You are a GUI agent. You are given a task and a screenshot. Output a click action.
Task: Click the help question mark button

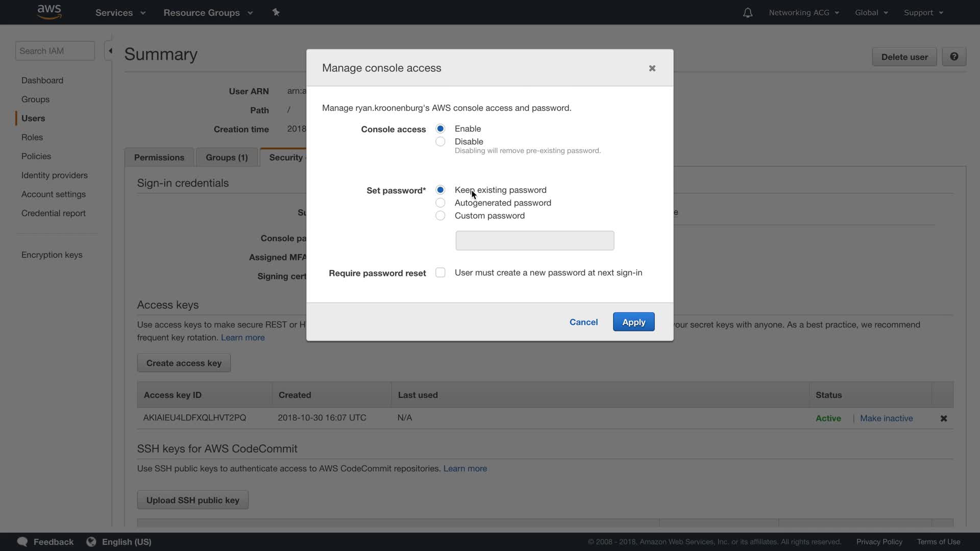tap(953, 57)
